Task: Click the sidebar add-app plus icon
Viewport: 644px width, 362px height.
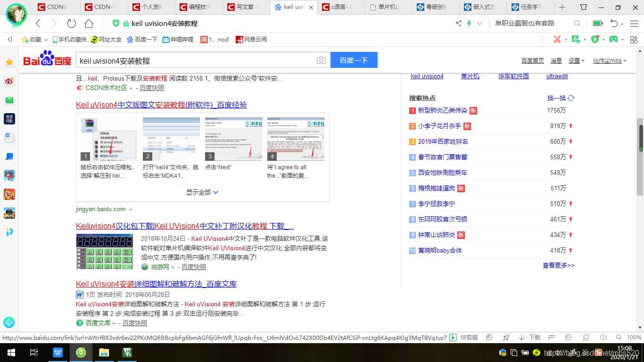Action: [x=9, y=322]
